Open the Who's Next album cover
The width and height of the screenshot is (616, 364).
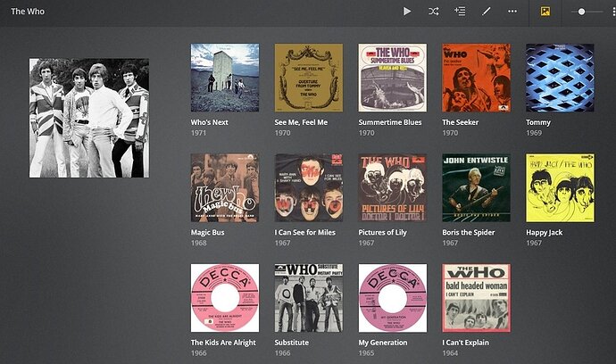(x=225, y=78)
